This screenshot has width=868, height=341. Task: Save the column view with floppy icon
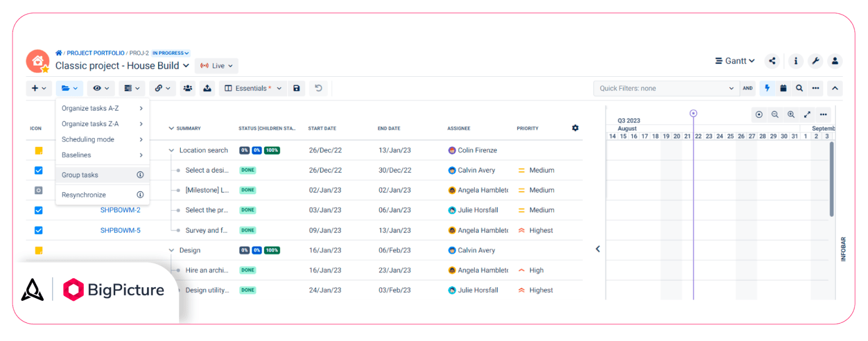coord(297,88)
